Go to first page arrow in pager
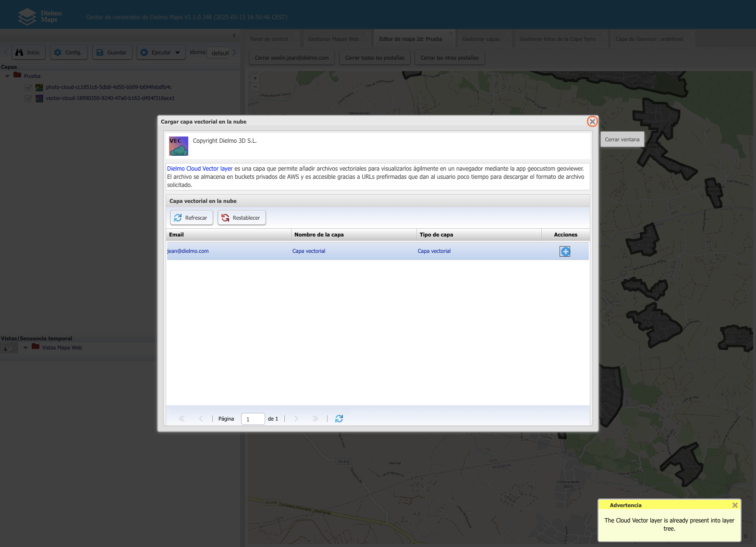This screenshot has height=547, width=756. click(x=182, y=419)
